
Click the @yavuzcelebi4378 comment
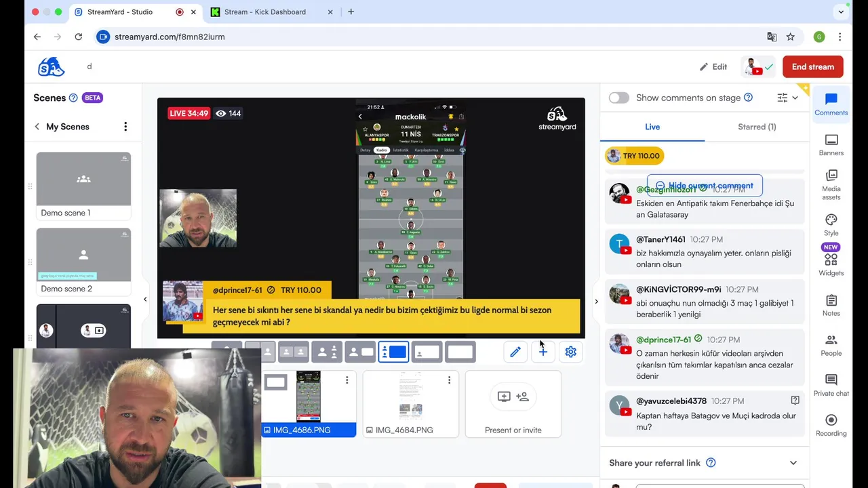tap(705, 414)
